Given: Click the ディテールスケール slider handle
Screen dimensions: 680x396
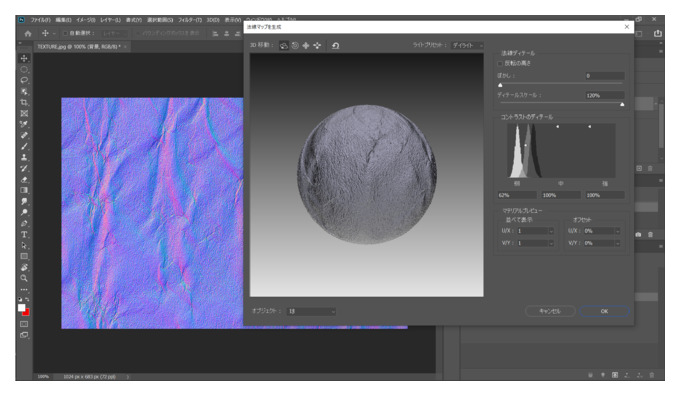Looking at the screenshot, I should pyautogui.click(x=622, y=105).
